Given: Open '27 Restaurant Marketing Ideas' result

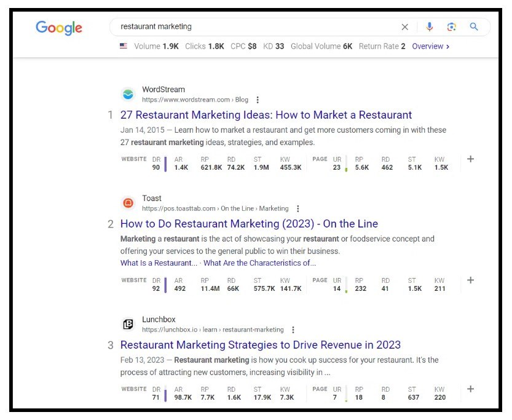Looking at the screenshot, I should [x=266, y=115].
